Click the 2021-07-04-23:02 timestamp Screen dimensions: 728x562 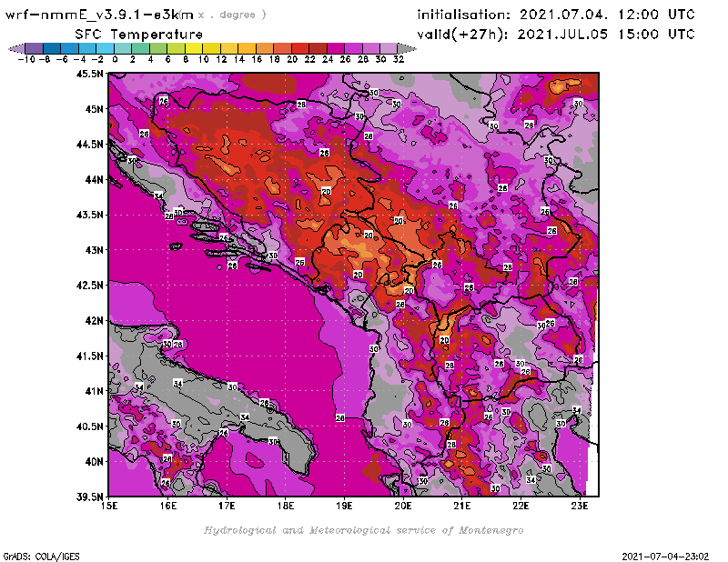click(x=665, y=557)
